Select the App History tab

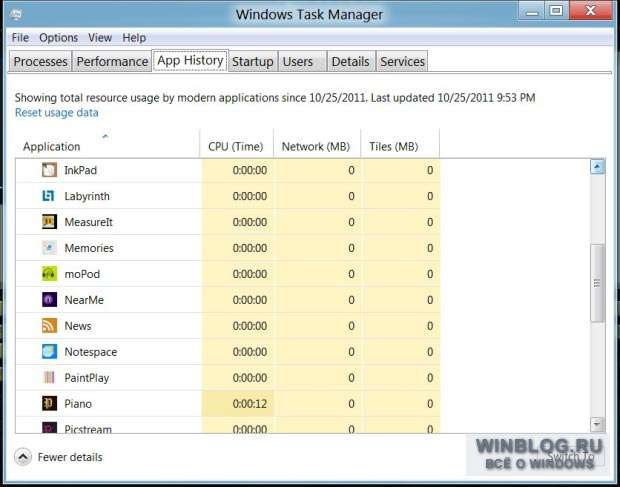pyautogui.click(x=190, y=60)
